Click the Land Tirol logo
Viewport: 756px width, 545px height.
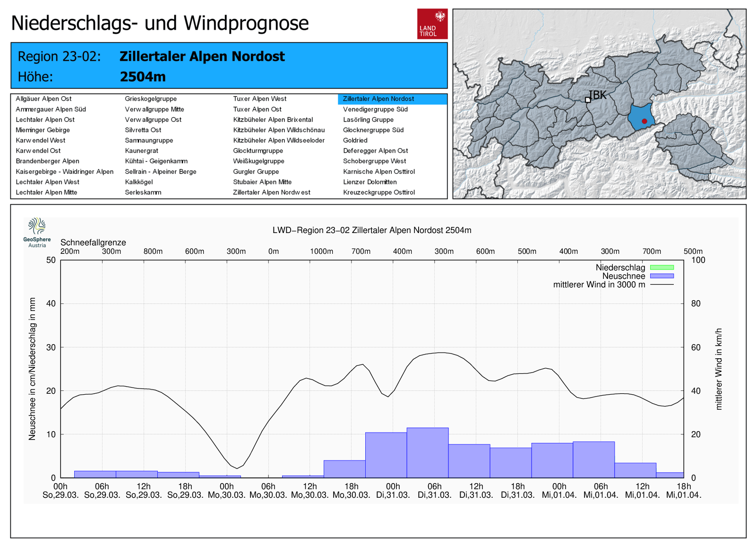(x=432, y=24)
